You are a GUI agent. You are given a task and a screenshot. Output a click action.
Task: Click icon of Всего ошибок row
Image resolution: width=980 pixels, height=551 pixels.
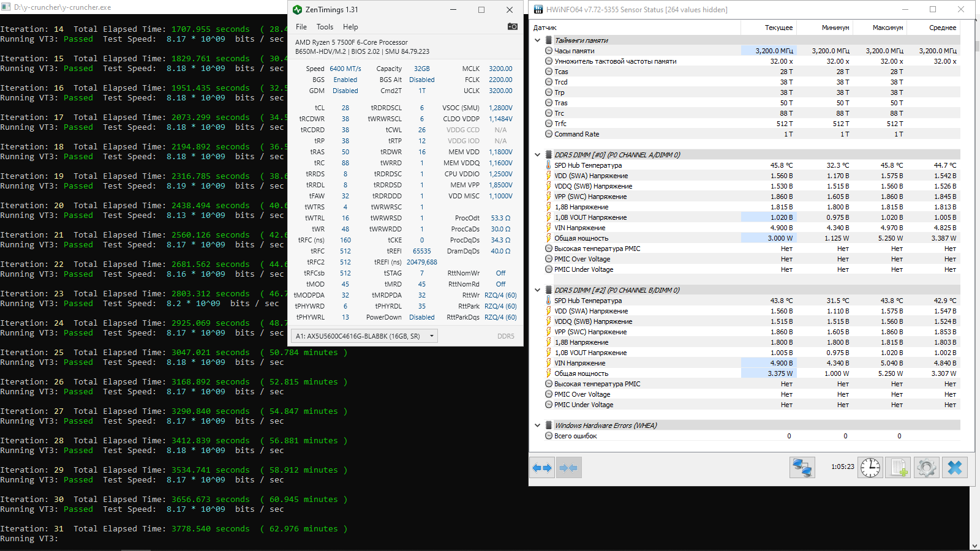pyautogui.click(x=549, y=436)
